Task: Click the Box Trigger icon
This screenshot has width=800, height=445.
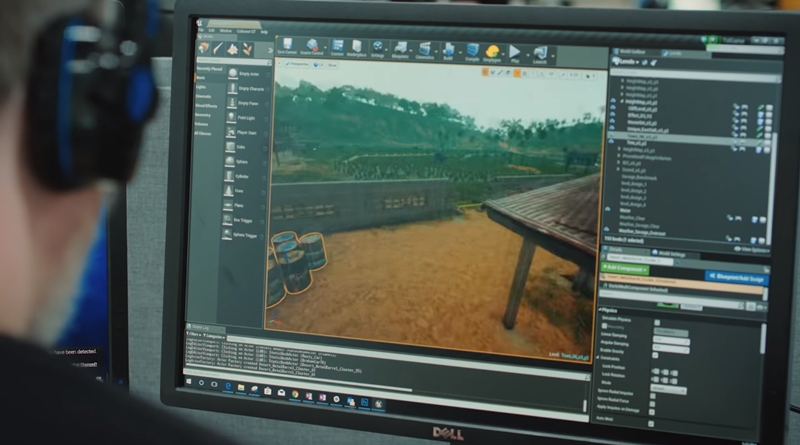Action: (x=228, y=220)
